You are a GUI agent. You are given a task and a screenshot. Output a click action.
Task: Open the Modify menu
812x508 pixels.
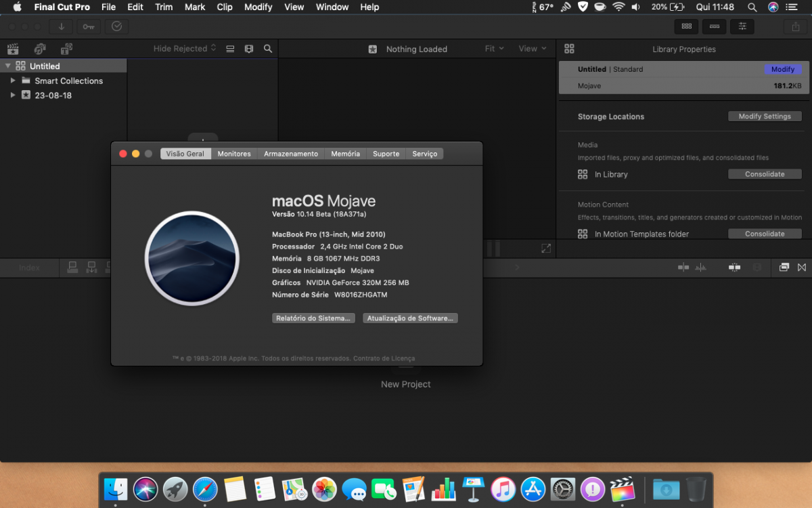point(258,7)
